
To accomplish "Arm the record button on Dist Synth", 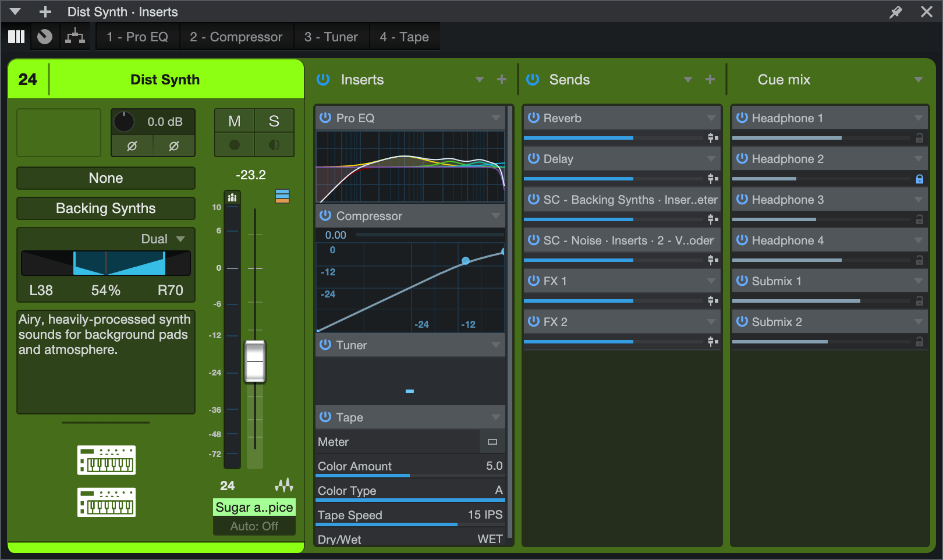I will 235,146.
